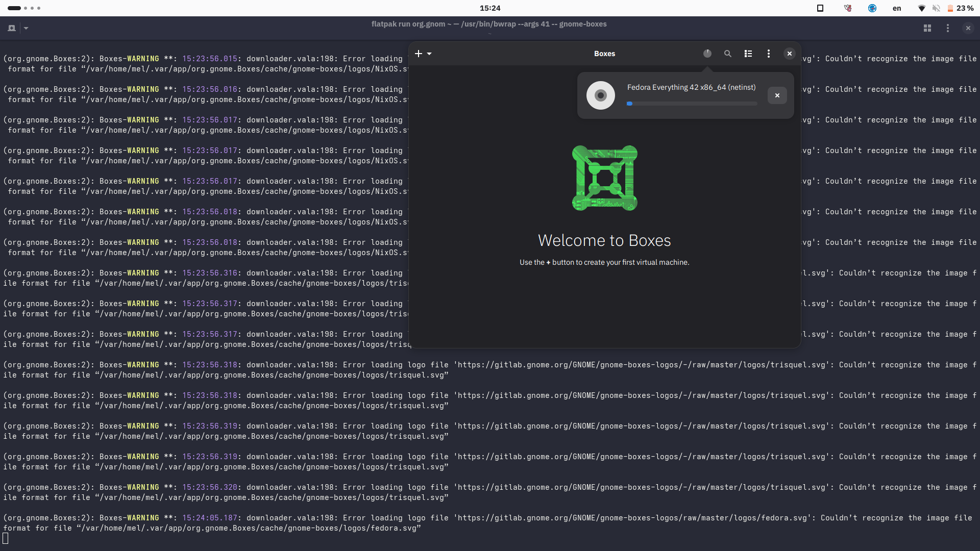Click the Wi-Fi status icon

(x=922, y=8)
